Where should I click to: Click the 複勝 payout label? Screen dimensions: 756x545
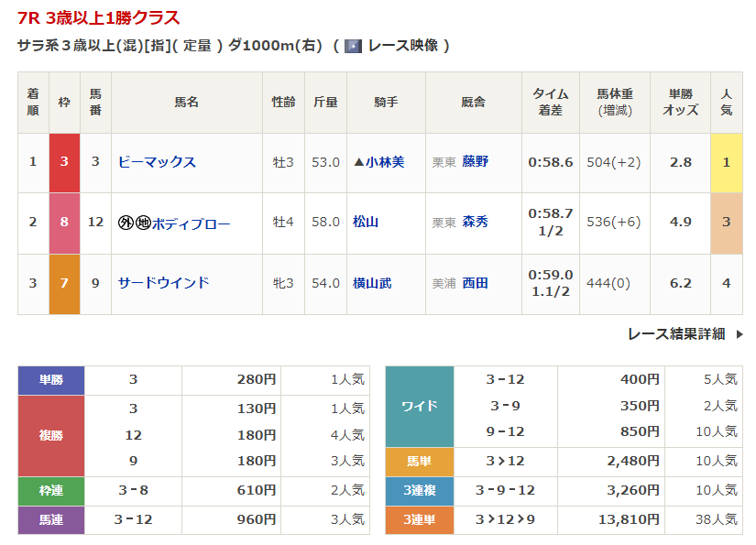click(x=51, y=436)
